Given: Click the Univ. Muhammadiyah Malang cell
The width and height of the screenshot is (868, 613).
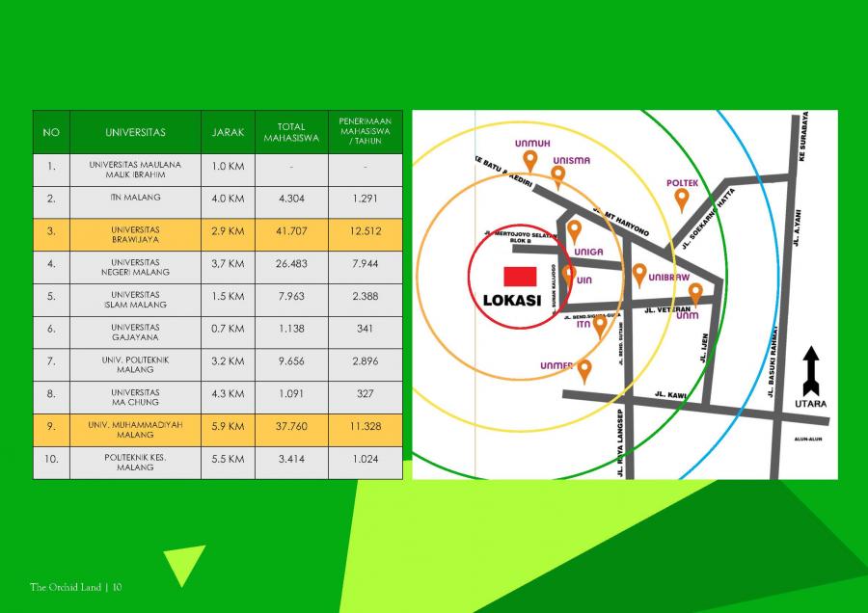Looking at the screenshot, I should [135, 430].
